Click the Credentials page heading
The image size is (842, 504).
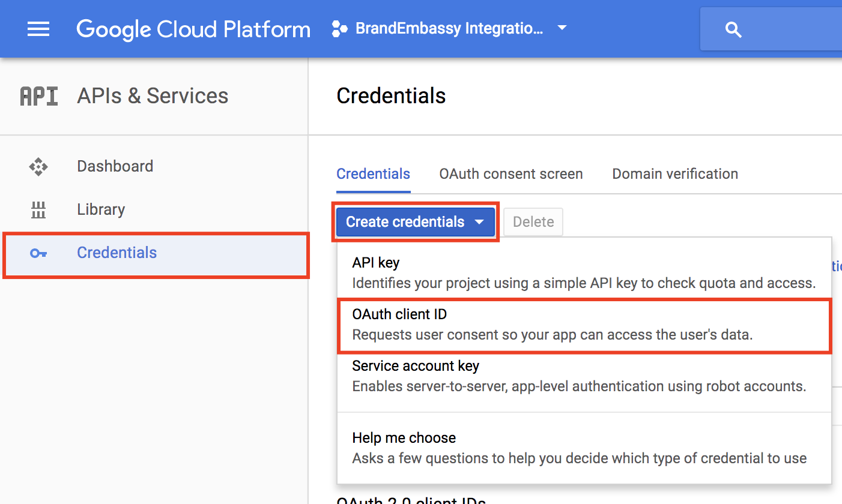pos(391,96)
